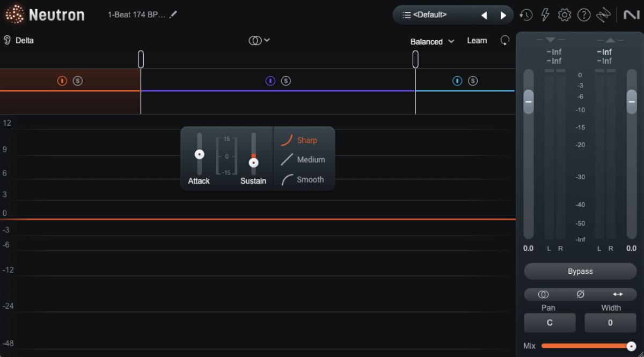This screenshot has width=644, height=357.
Task: Select the Medium curve icon
Action: (x=287, y=159)
